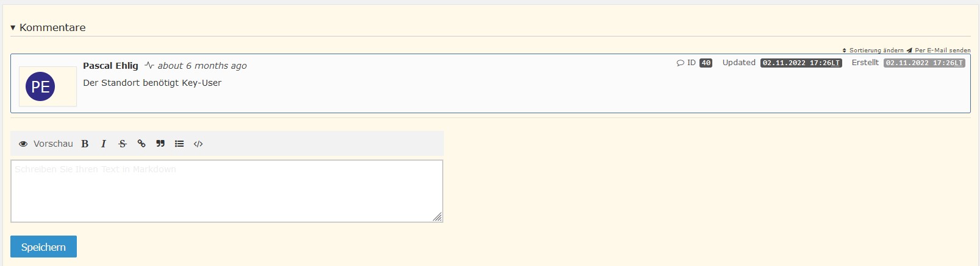Apply strikethrough formatting in the editor
Viewport: 980px width, 266px height.
(123, 144)
